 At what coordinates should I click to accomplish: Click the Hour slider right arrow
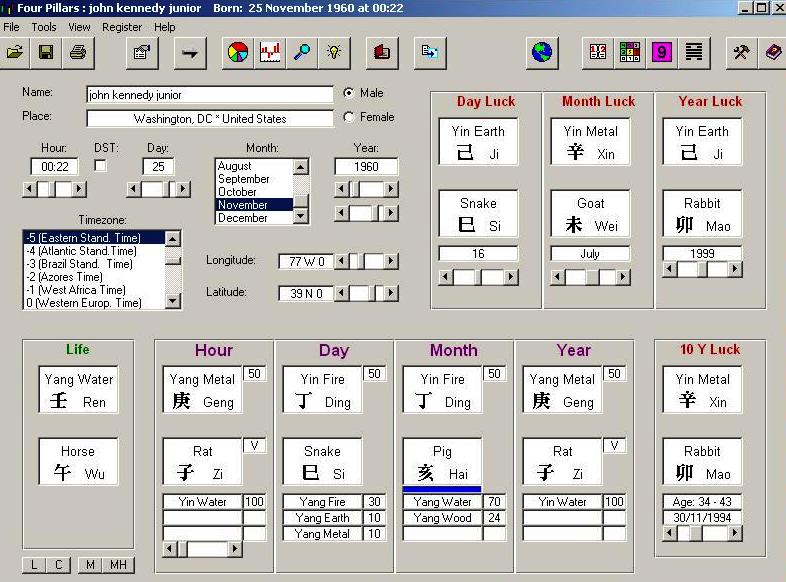79,189
